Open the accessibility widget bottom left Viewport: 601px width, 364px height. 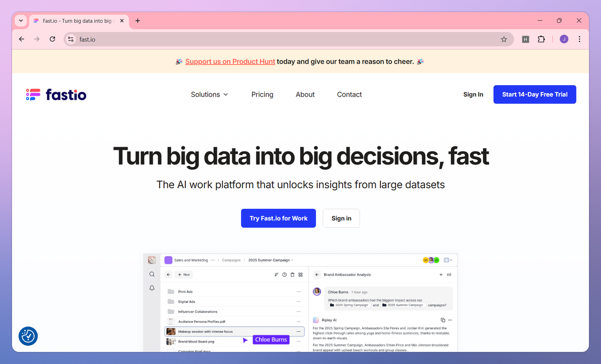click(28, 336)
